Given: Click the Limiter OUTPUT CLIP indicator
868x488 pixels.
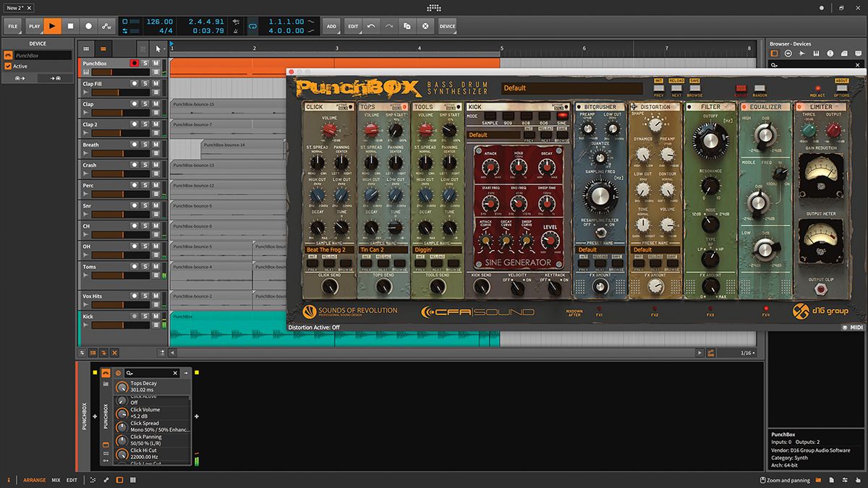Looking at the screenshot, I should (822, 289).
